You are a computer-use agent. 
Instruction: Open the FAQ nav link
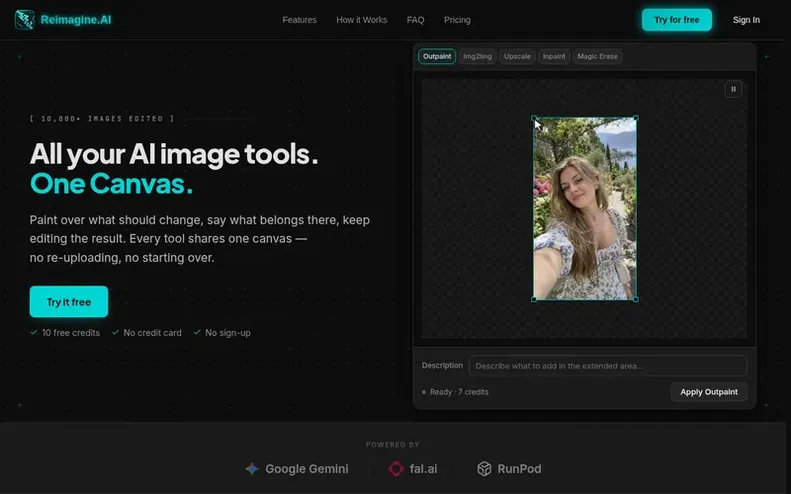(415, 20)
